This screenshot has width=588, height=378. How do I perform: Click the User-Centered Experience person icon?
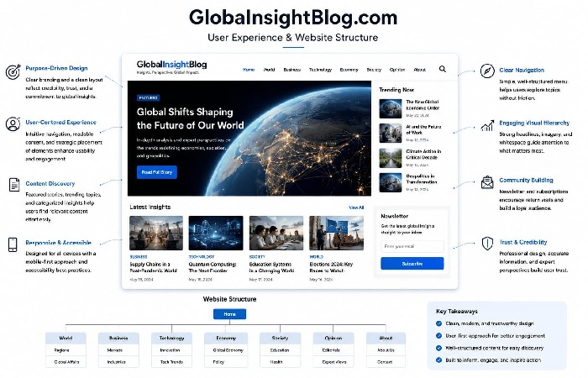click(13, 123)
